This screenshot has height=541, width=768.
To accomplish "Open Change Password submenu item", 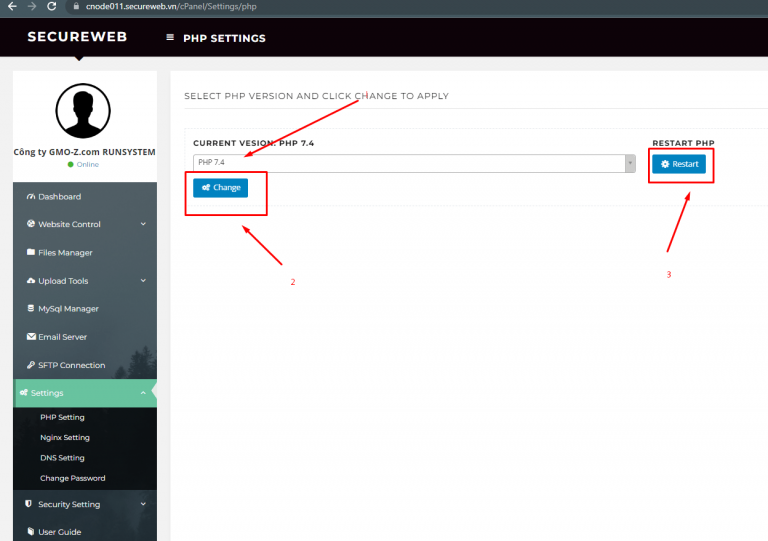I will [x=72, y=478].
